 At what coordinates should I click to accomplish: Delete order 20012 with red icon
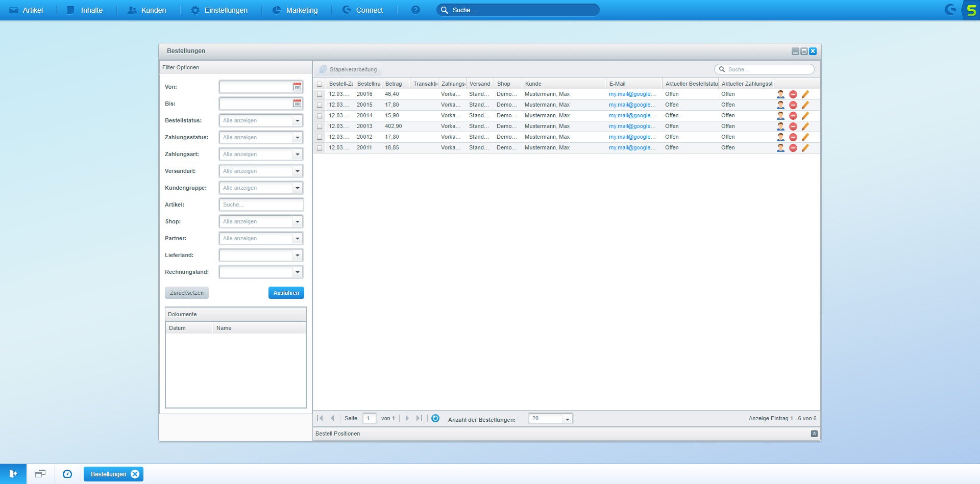click(x=793, y=137)
